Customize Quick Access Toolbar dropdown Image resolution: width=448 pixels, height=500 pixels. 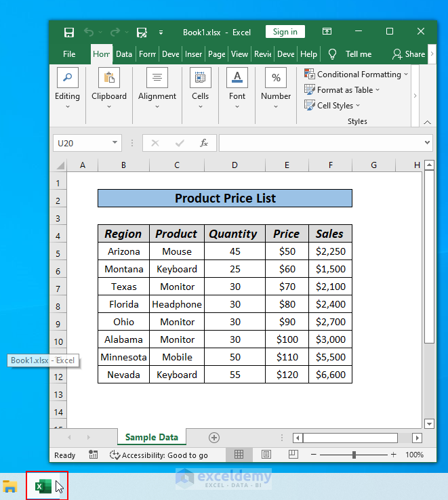[x=161, y=33]
